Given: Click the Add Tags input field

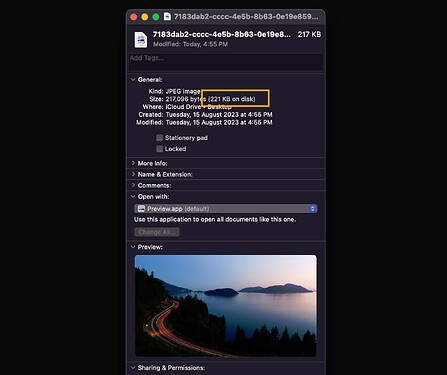Looking at the screenshot, I should pos(226,62).
